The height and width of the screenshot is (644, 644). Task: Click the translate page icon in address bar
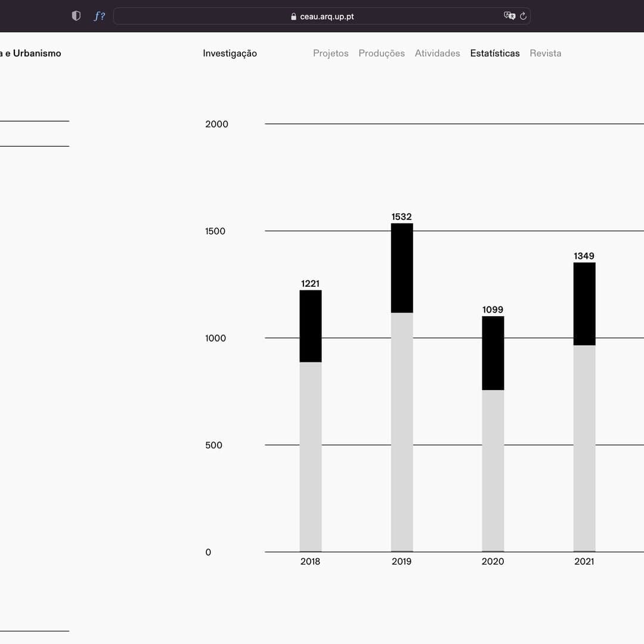pyautogui.click(x=509, y=16)
